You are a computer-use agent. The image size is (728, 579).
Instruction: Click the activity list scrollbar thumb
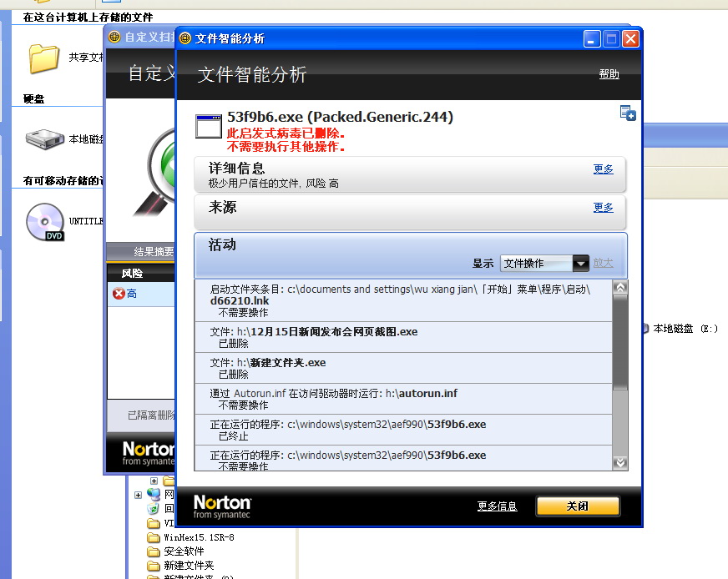pyautogui.click(x=620, y=342)
